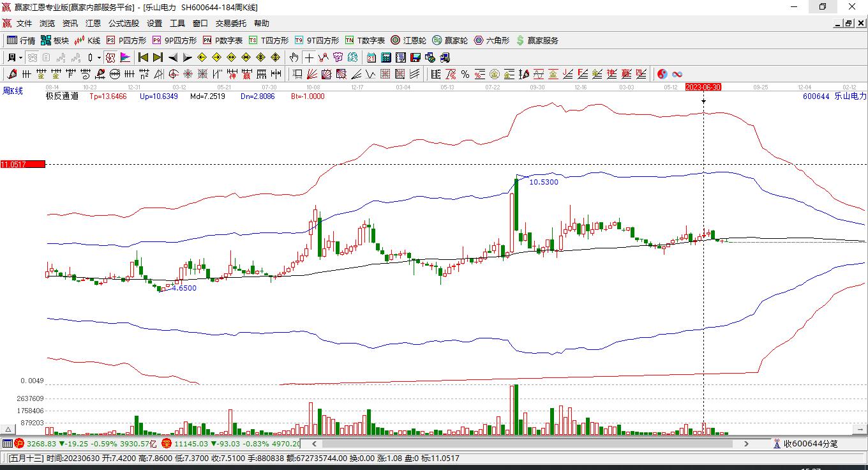Jump to the last bar of the chart
The width and height of the screenshot is (868, 470).
pyautogui.click(x=158, y=57)
